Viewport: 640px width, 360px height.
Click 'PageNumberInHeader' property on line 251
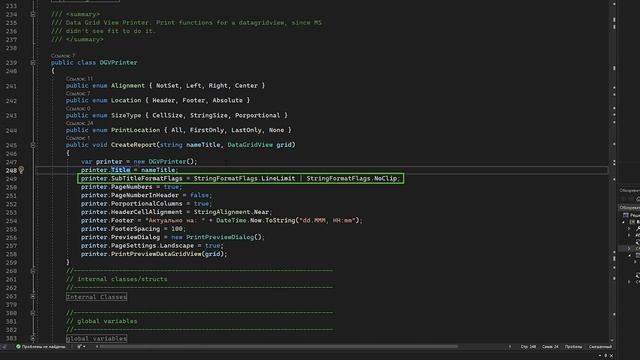[145, 196]
